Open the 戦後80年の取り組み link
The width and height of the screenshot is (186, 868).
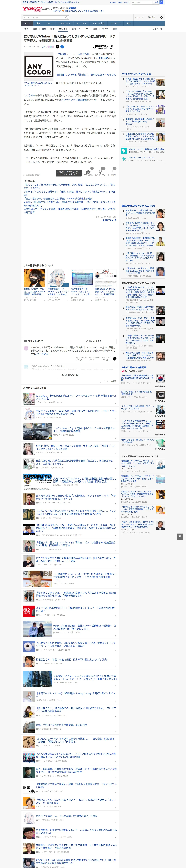pyautogui.click(x=146, y=149)
